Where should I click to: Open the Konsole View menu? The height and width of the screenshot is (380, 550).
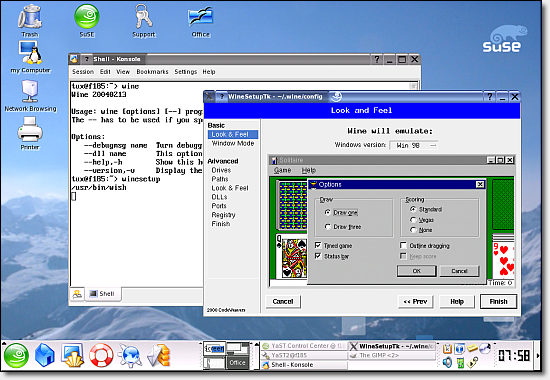(x=123, y=72)
